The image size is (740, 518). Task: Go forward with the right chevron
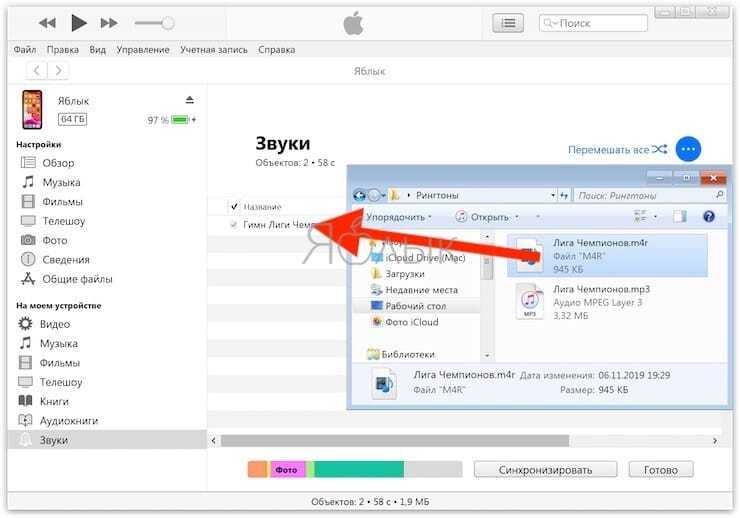(x=59, y=71)
